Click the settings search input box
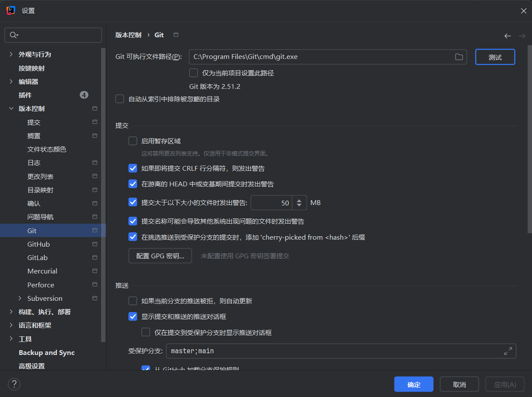Screen dimensions: 532x397 coord(53,35)
